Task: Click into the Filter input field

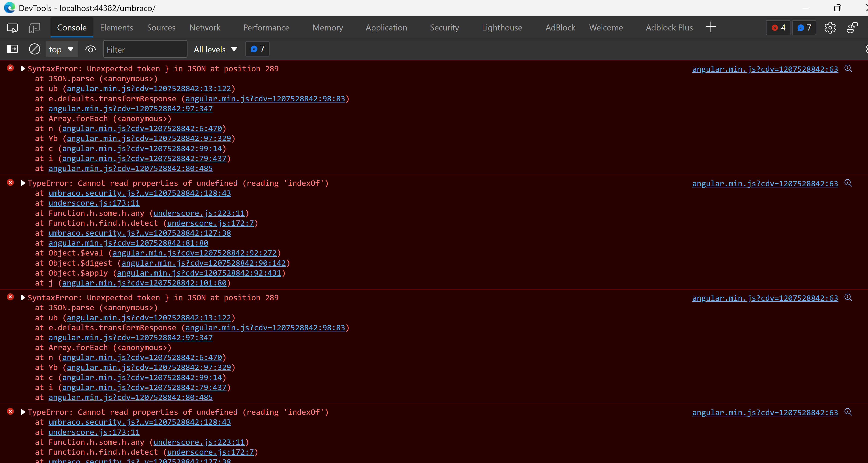Action: (x=145, y=49)
